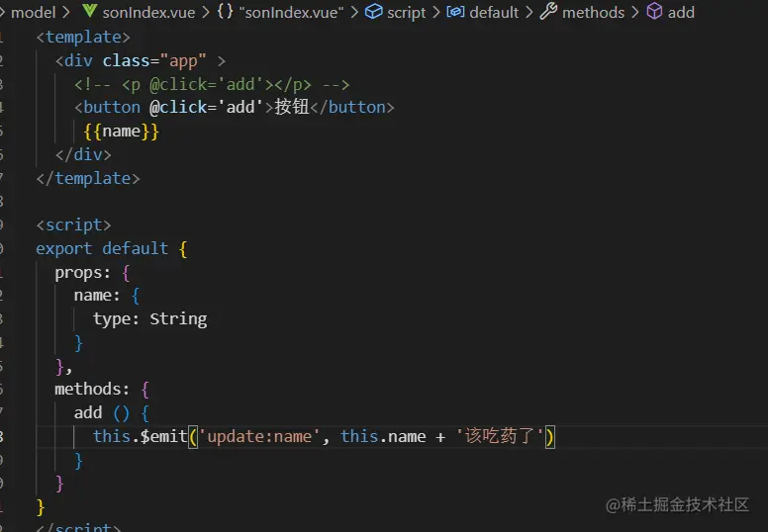The height and width of the screenshot is (532, 768).
Task: Click the props: key
Action: pyautogui.click(x=83, y=272)
